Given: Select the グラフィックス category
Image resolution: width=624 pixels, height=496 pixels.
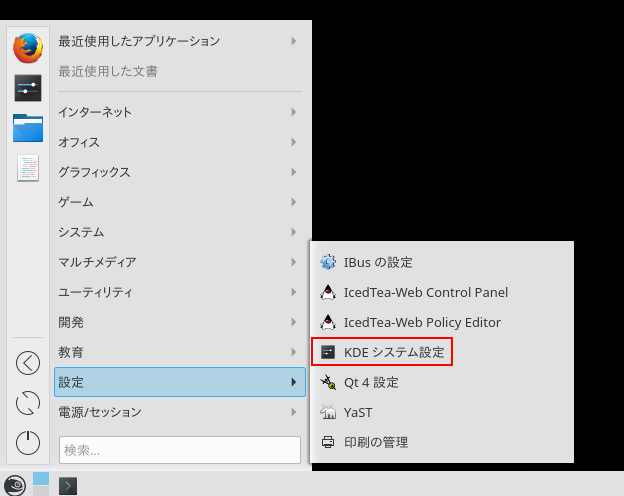Looking at the screenshot, I should (x=180, y=172).
